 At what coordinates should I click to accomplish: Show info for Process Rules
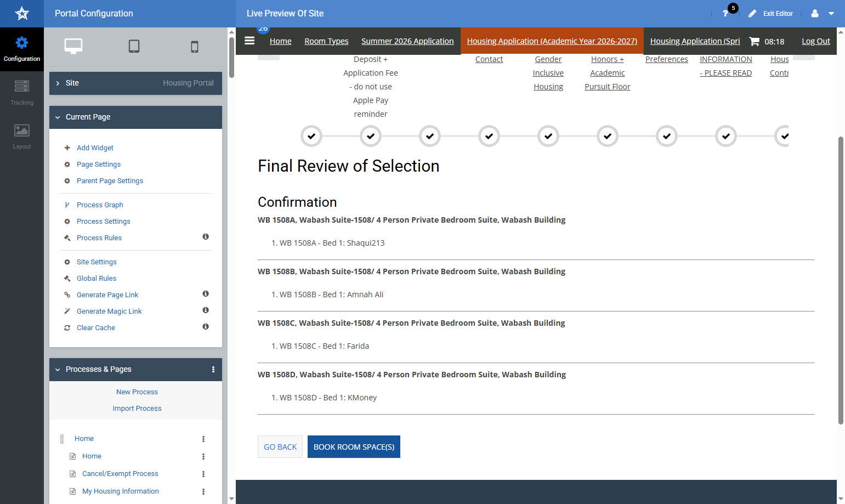(206, 237)
